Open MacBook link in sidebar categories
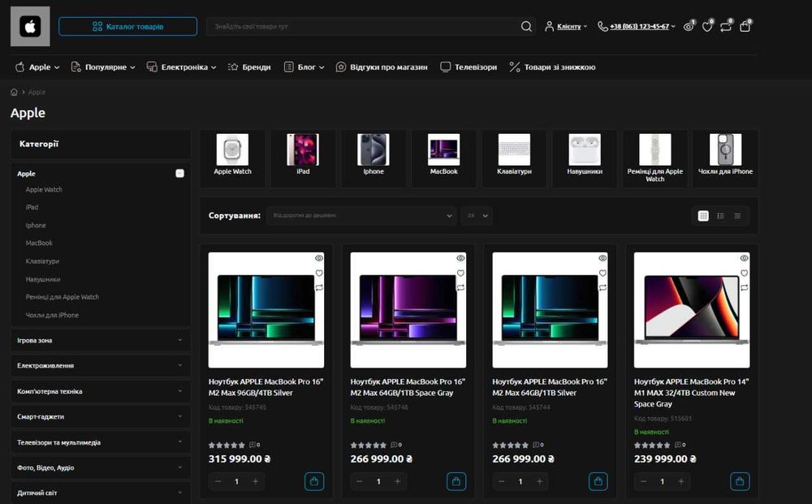The height and width of the screenshot is (504, 812). coord(39,243)
